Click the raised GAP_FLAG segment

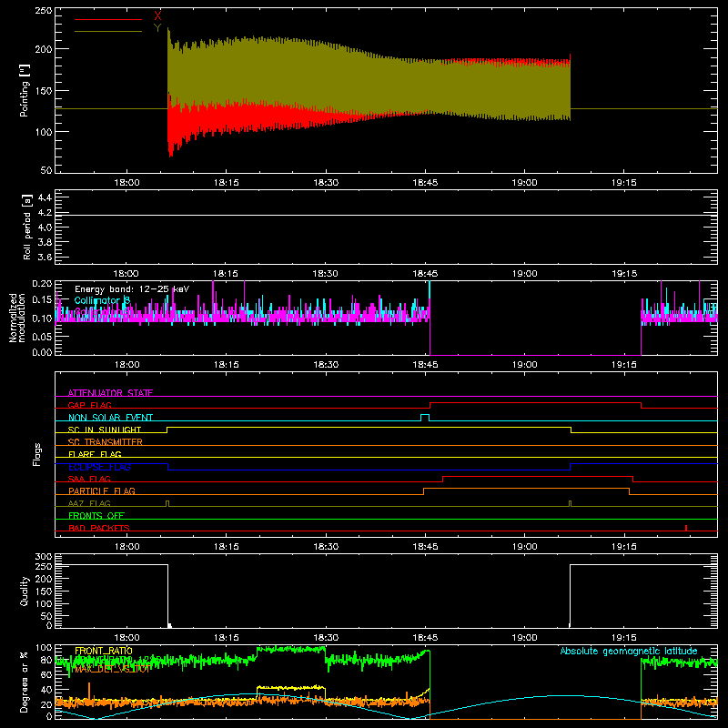click(535, 403)
